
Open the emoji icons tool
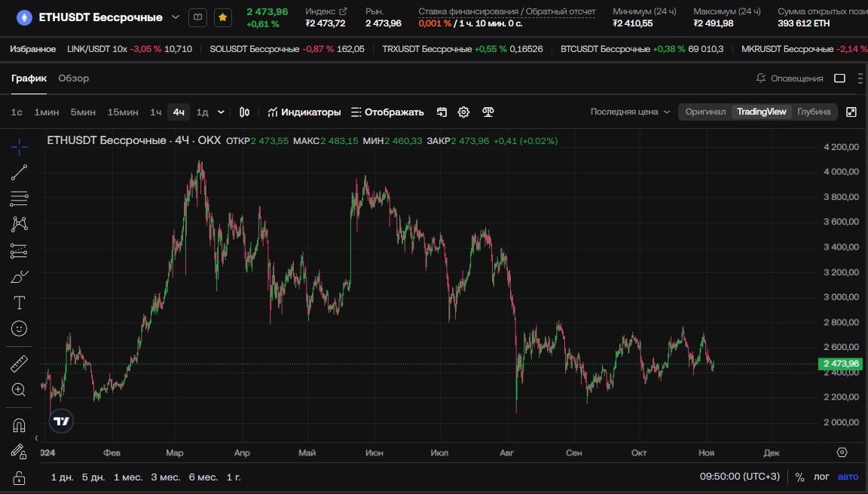(x=19, y=329)
